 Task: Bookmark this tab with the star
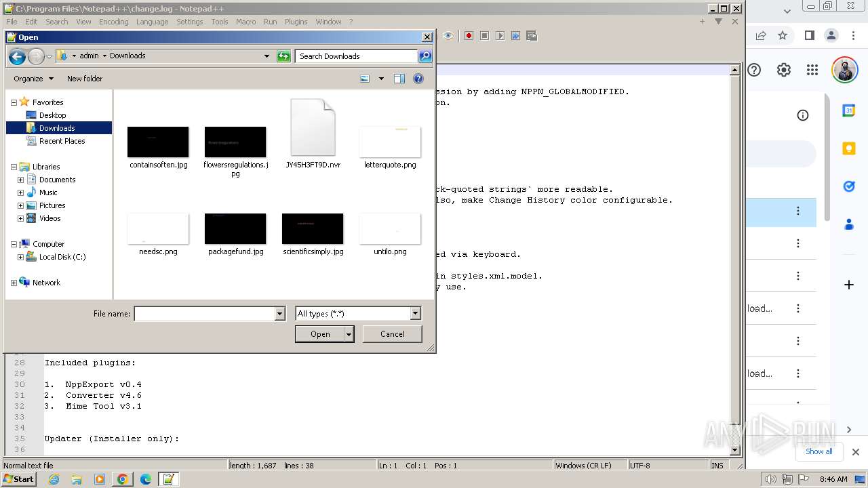(x=783, y=35)
